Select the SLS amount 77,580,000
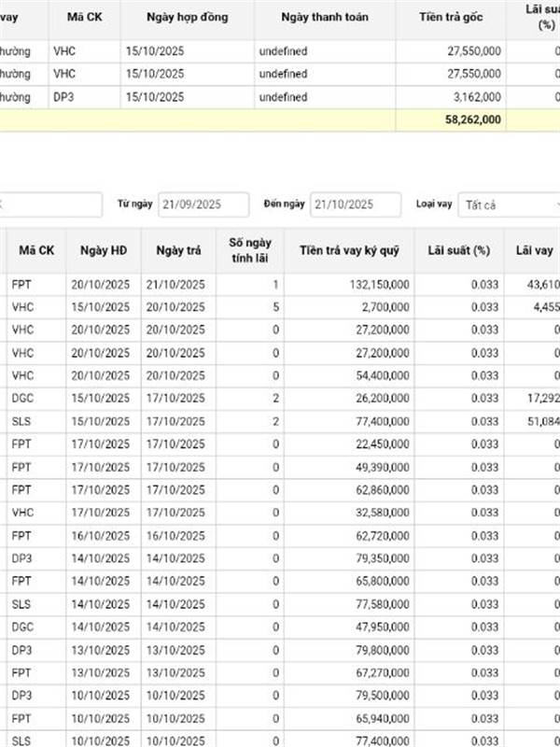 [383, 604]
